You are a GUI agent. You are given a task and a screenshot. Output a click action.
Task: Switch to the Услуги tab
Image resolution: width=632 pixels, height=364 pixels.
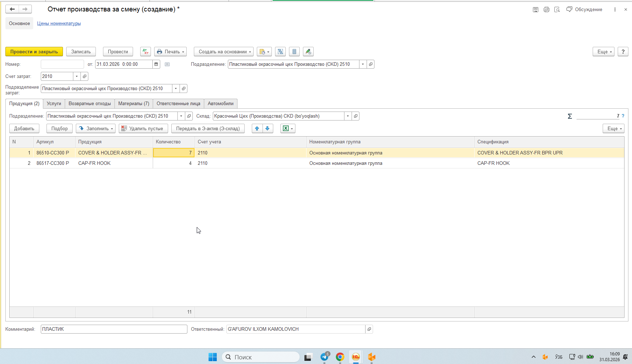54,104
